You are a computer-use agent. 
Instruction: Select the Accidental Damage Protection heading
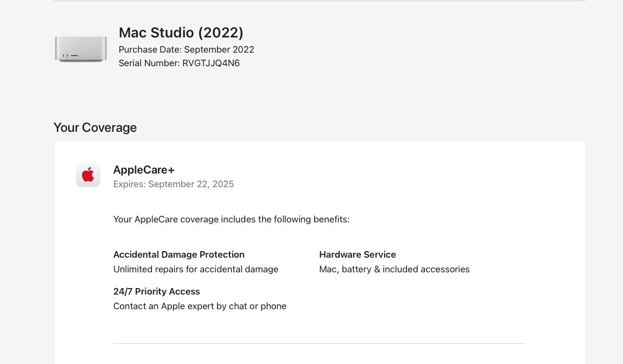coord(179,254)
